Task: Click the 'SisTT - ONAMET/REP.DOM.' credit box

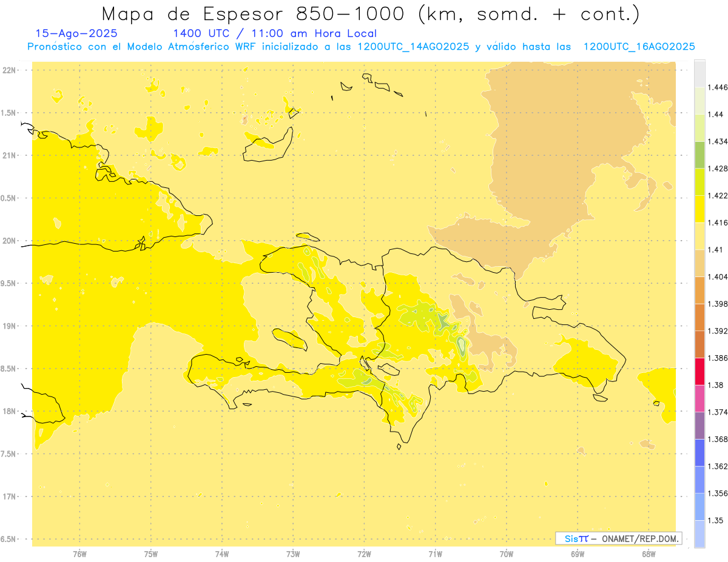Action: (x=619, y=538)
